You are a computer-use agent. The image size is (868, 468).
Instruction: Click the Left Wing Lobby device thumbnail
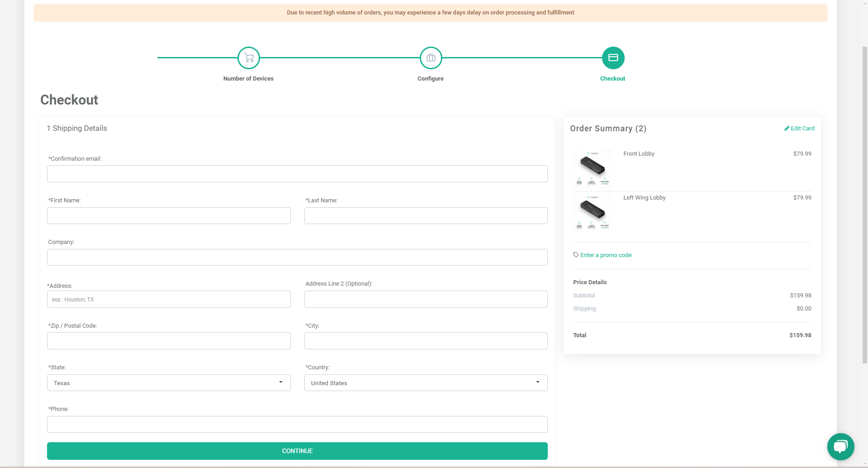pyautogui.click(x=592, y=212)
